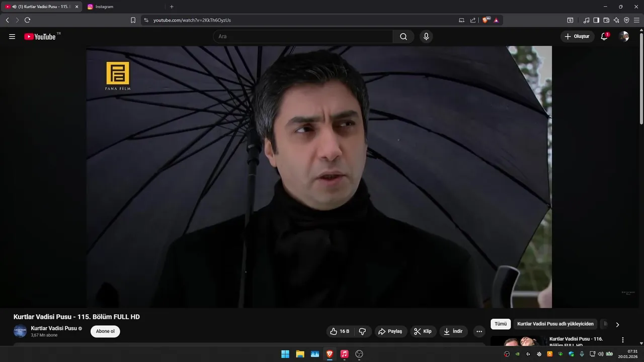
Task: Click the search magnifier button
Action: [404, 37]
